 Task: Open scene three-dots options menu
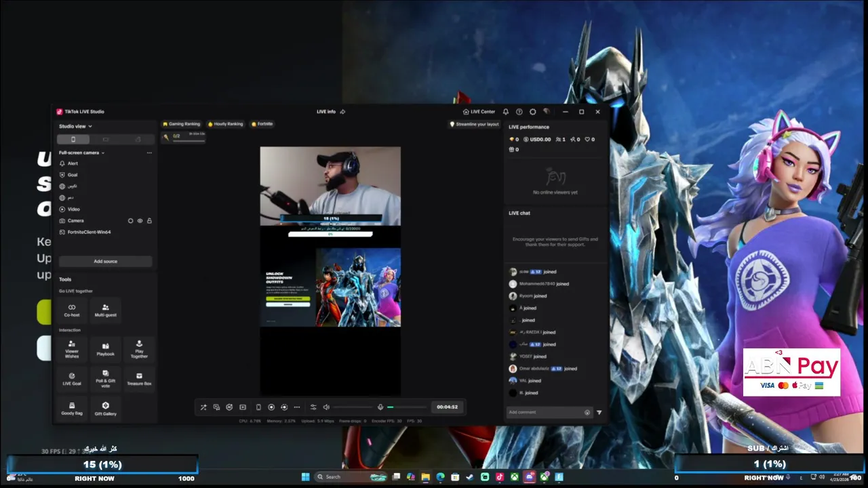point(149,152)
